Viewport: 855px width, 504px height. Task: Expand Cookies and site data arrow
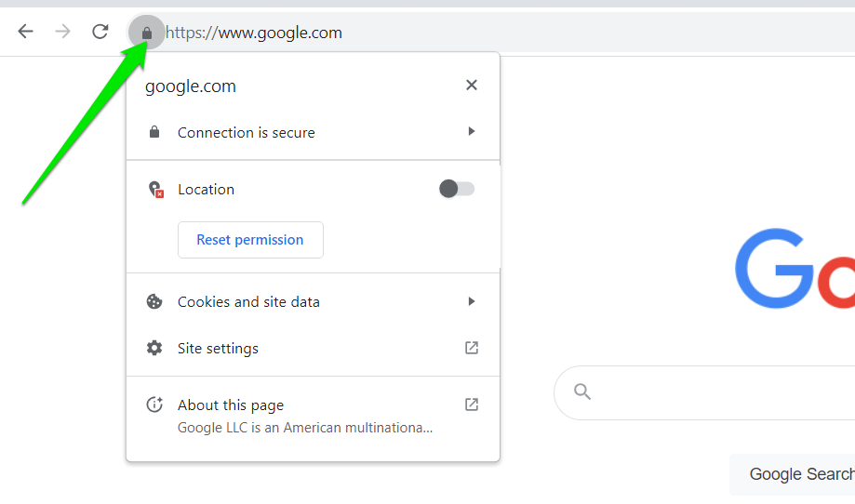(472, 301)
